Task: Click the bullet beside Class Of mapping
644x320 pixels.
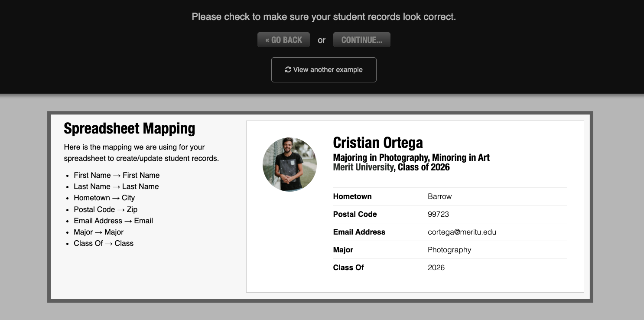Action: click(x=68, y=243)
